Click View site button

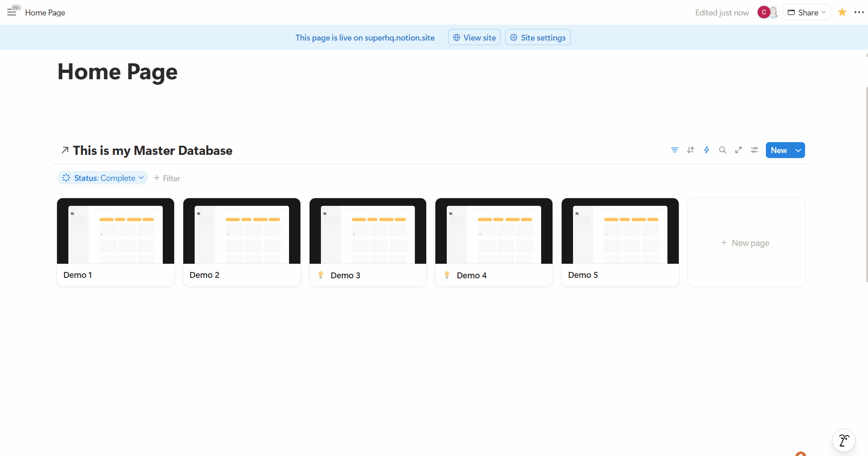pos(474,37)
